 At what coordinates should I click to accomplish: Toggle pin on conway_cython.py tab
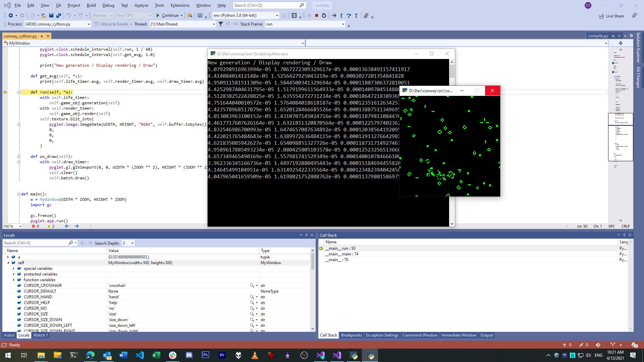point(42,36)
